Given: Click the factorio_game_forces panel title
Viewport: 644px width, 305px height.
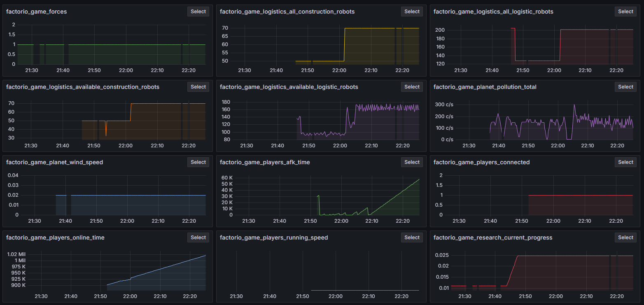Looking at the screenshot, I should (x=37, y=12).
